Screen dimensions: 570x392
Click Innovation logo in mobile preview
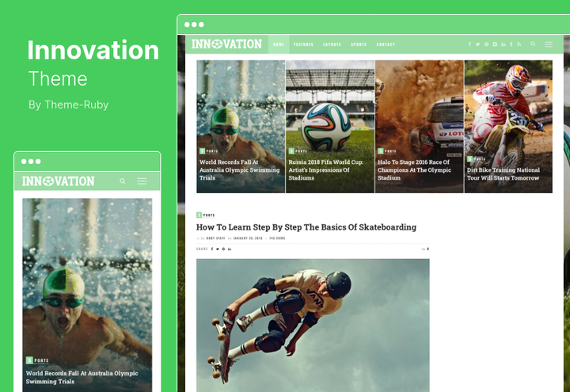tap(58, 181)
